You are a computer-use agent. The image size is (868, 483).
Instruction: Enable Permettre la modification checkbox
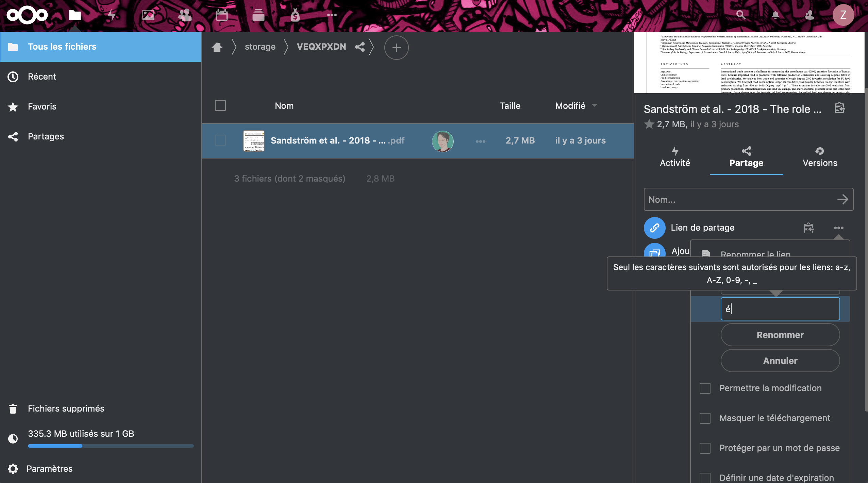[705, 388]
